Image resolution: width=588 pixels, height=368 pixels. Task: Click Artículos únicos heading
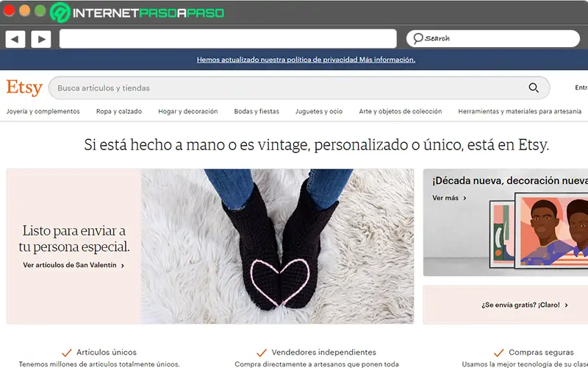click(107, 353)
